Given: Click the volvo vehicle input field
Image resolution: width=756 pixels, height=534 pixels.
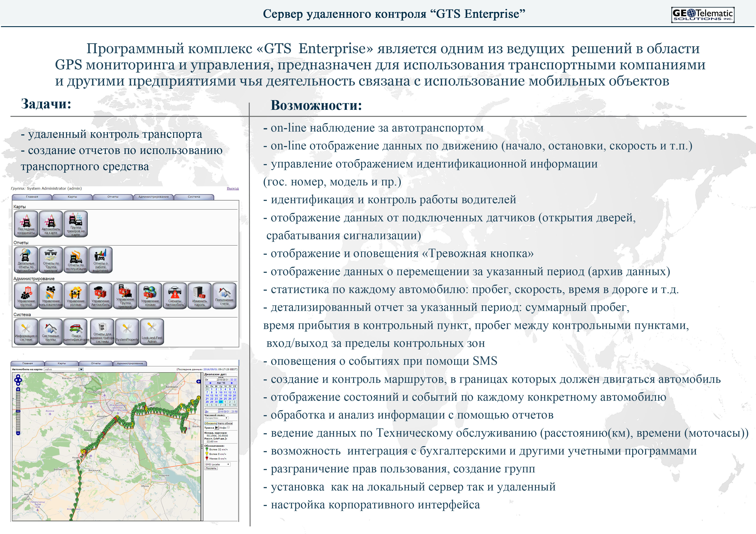Looking at the screenshot, I should (61, 369).
